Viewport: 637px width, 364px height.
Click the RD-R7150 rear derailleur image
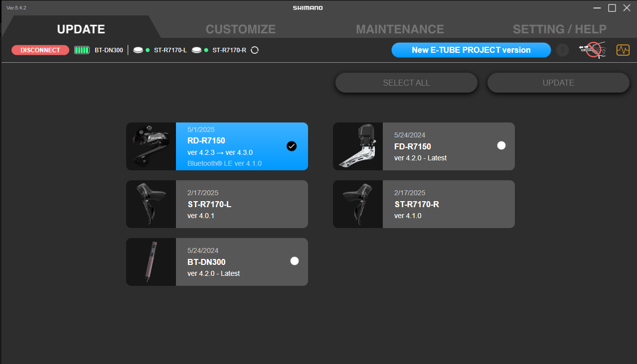pos(151,146)
